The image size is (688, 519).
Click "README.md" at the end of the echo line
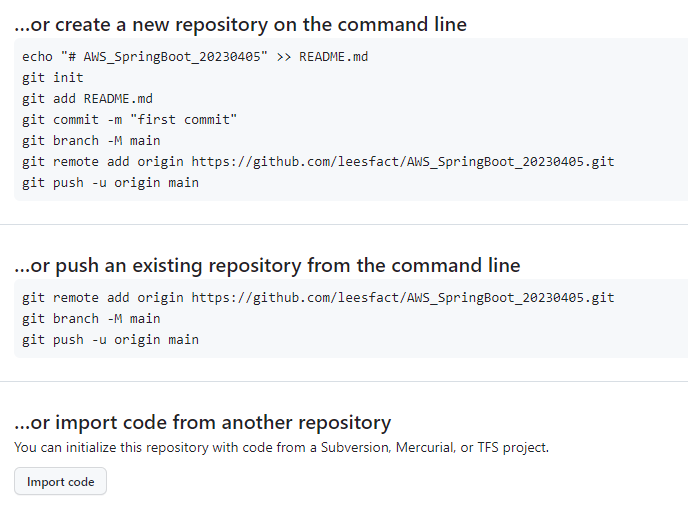pos(333,56)
